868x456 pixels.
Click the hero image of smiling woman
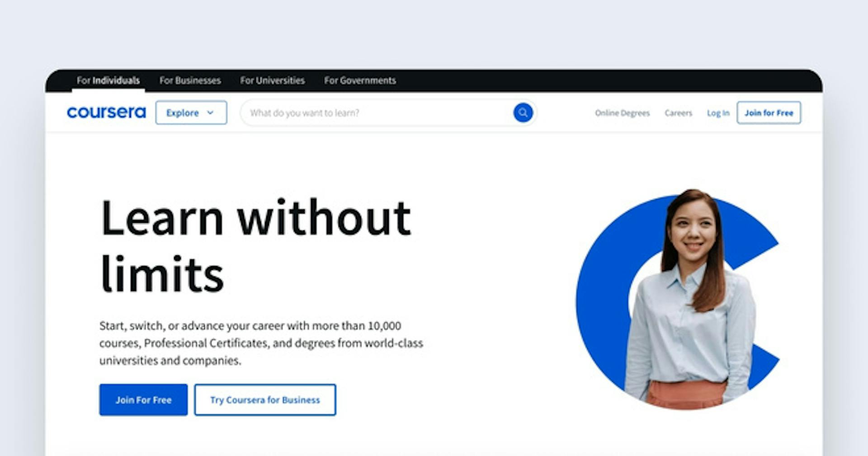677,299
